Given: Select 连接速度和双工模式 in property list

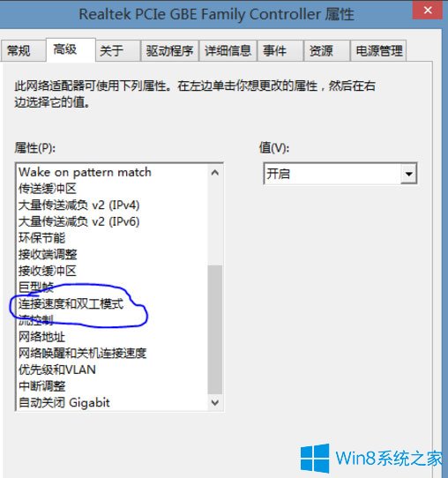Looking at the screenshot, I should pyautogui.click(x=71, y=304).
